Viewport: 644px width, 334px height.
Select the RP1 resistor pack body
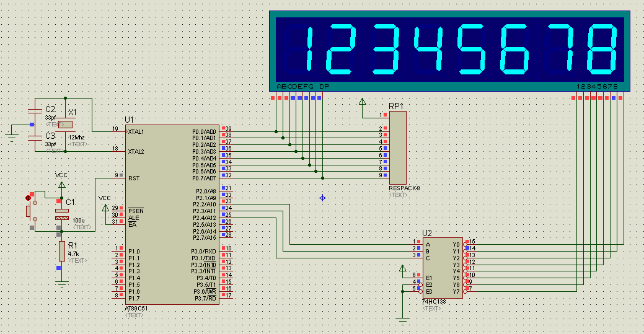(x=397, y=148)
